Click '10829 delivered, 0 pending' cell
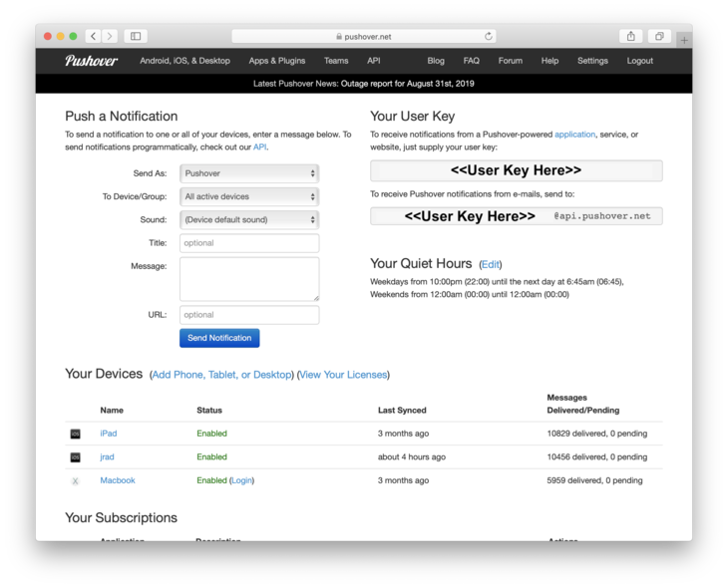This screenshot has width=728, height=588. point(597,434)
